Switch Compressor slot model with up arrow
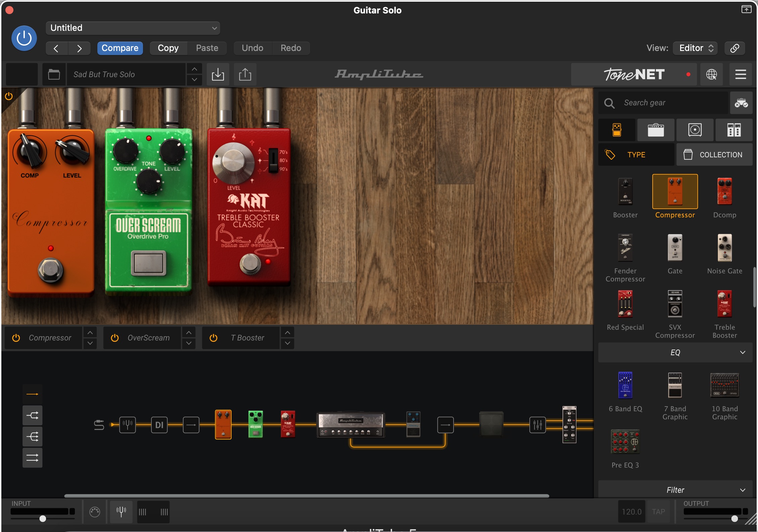Image resolution: width=758 pixels, height=532 pixels. (90, 332)
